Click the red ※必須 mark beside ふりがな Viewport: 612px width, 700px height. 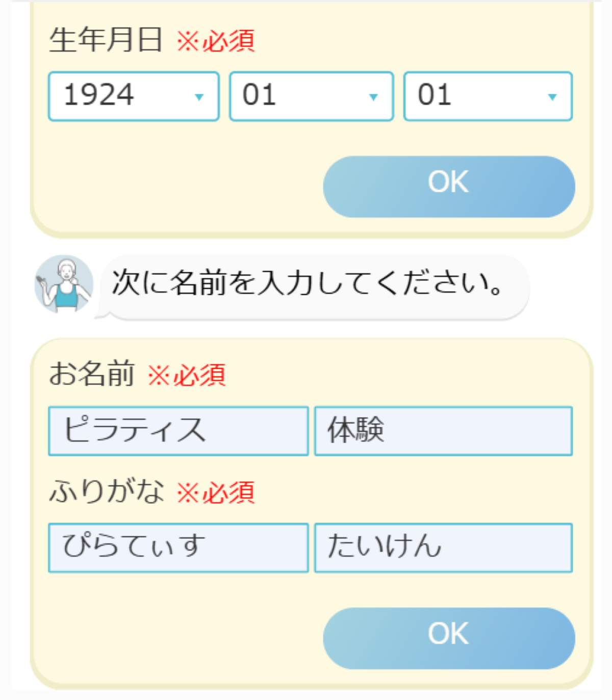tap(216, 493)
